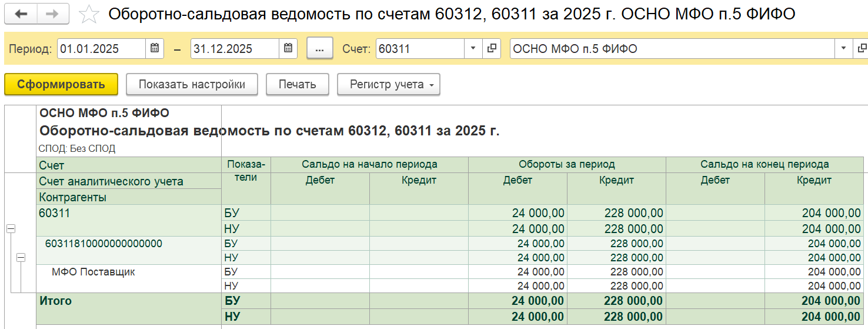The image size is (868, 329).
Task: Expand the Счет 60311 dropdown list
Action: (x=473, y=49)
